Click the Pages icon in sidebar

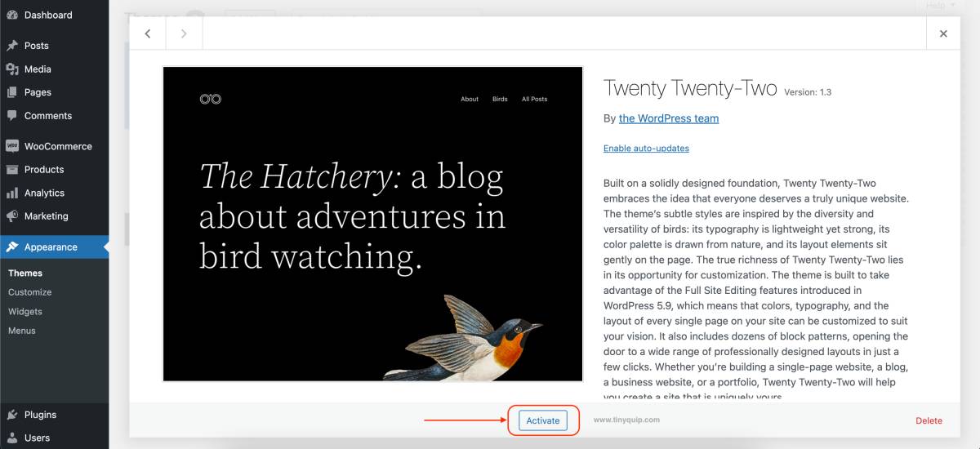pyautogui.click(x=12, y=92)
